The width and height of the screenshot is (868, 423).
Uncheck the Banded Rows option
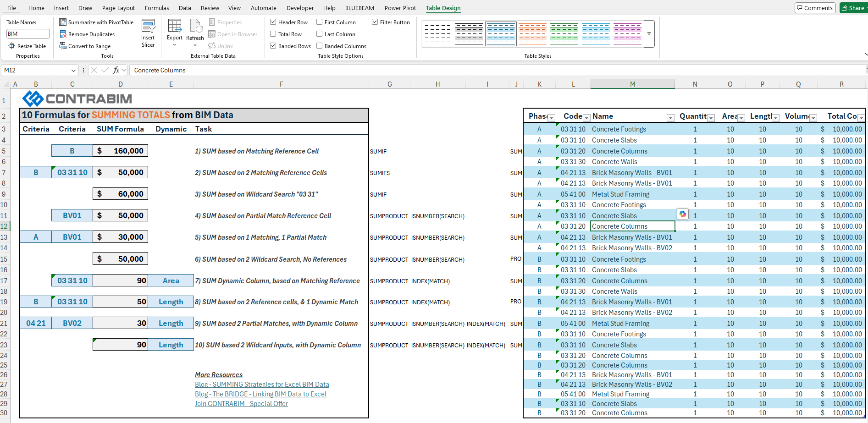(x=273, y=46)
